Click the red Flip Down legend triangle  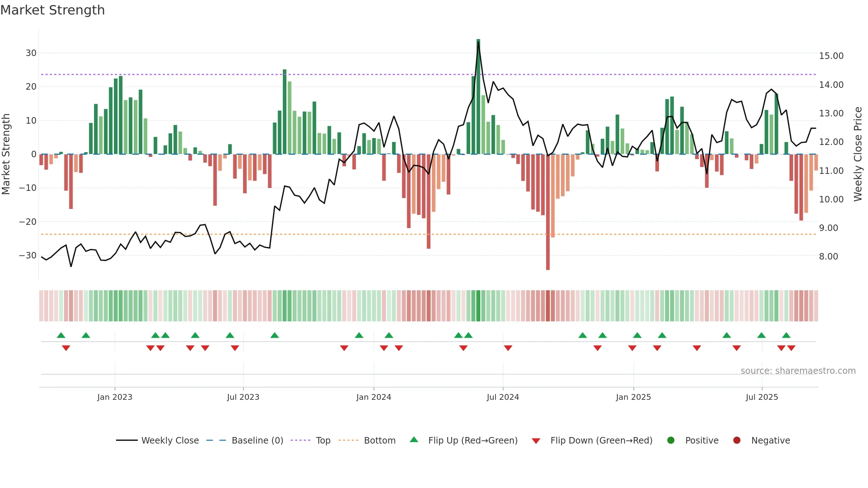click(x=536, y=441)
